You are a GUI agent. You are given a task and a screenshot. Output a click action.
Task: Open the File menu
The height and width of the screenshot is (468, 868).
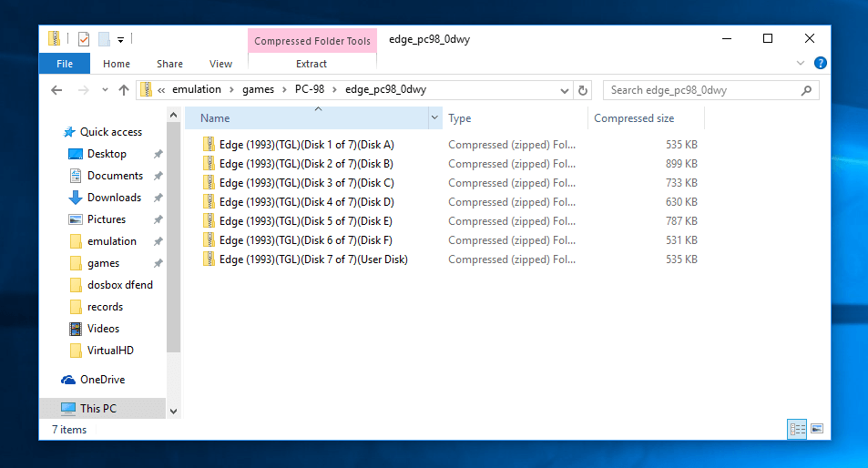[65, 64]
